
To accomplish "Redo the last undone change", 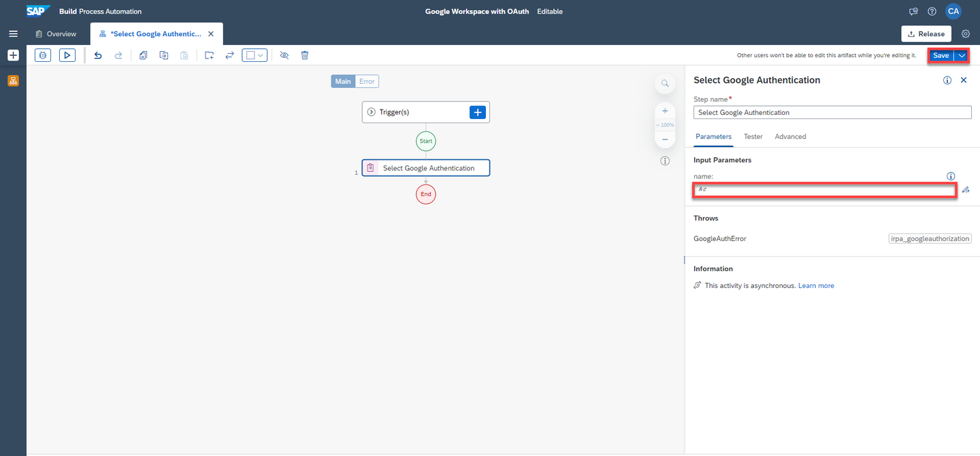I will point(118,55).
